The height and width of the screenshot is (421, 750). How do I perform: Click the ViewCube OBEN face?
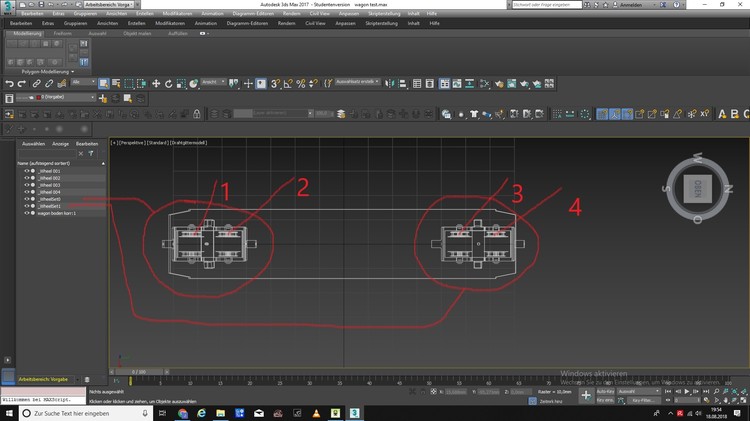click(x=697, y=188)
